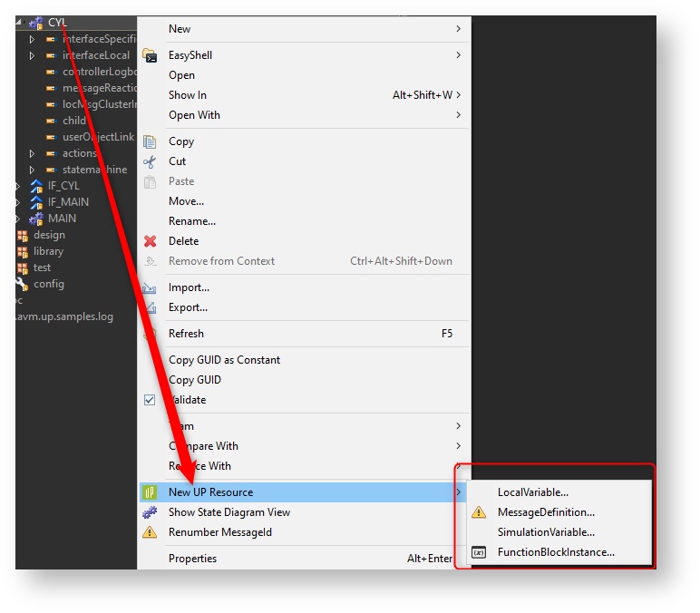The image size is (700, 613).
Task: Select Copy GUID as Constant
Action: pyautogui.click(x=224, y=360)
